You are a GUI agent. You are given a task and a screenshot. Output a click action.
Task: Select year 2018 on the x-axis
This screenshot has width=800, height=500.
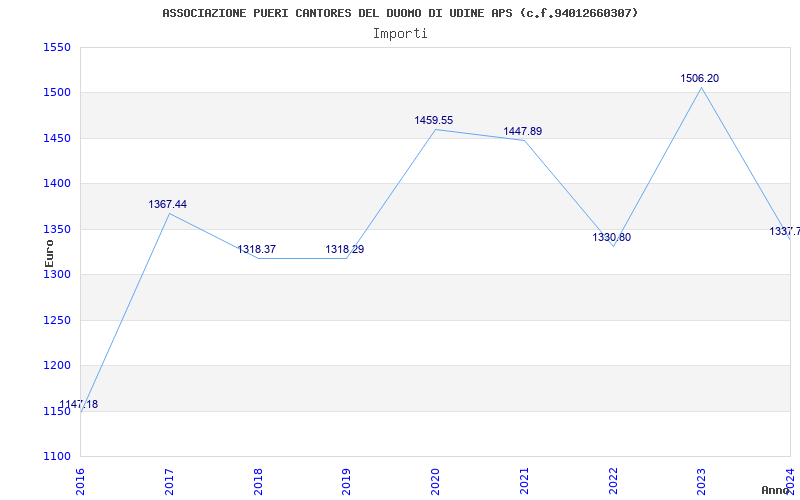[258, 479]
